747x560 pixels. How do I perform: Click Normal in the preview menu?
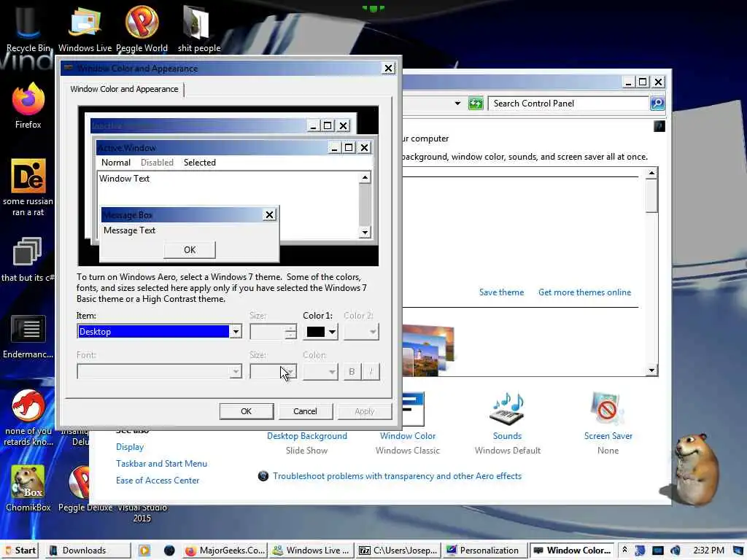point(116,163)
